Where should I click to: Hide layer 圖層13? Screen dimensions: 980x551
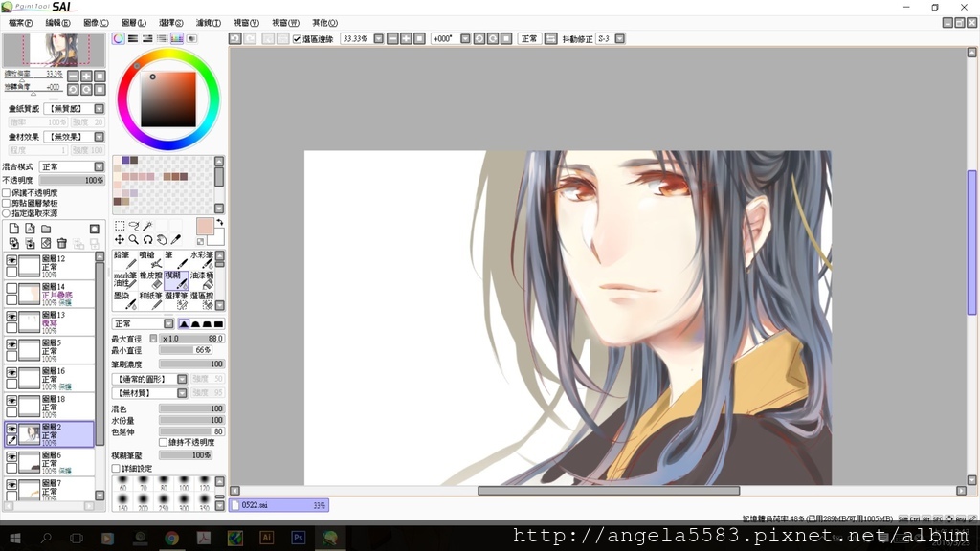[11, 317]
